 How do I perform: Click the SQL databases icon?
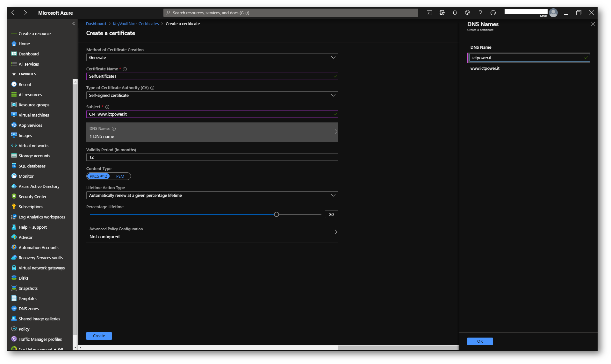[14, 166]
